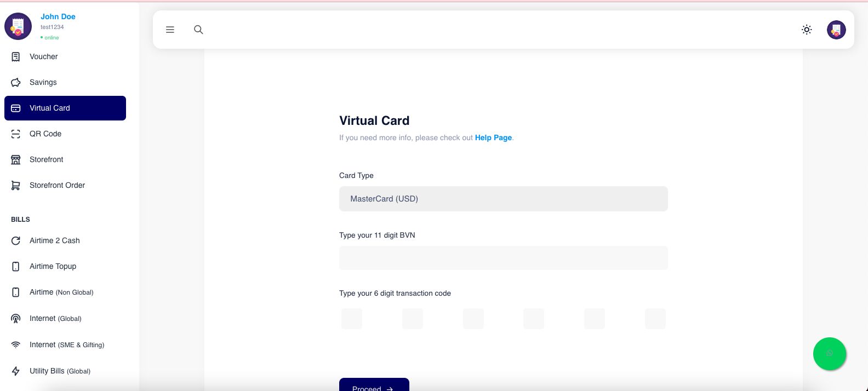Open Utility Bills (Global) from sidebar

pos(60,371)
